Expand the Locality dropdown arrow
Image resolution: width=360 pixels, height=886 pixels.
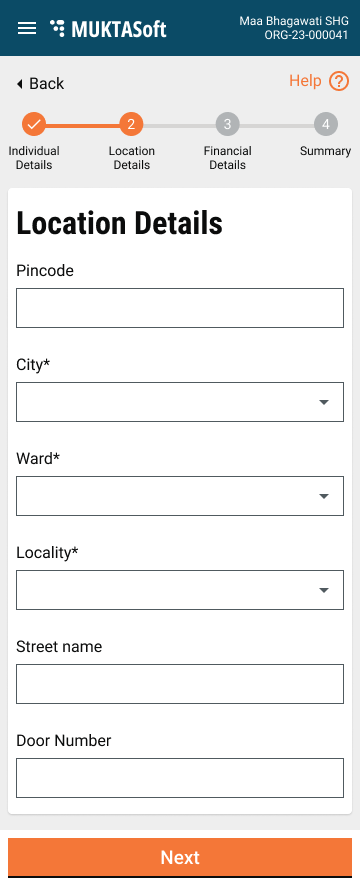tap(324, 590)
